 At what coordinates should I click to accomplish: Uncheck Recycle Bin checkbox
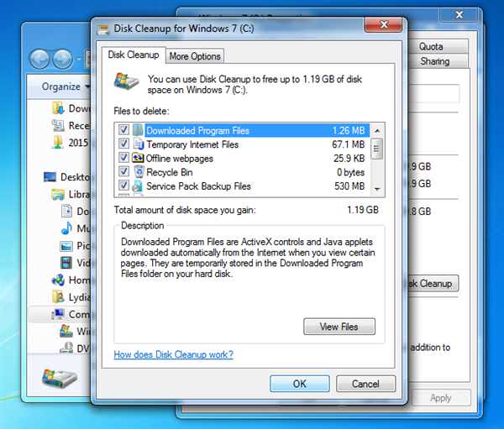pyautogui.click(x=123, y=171)
